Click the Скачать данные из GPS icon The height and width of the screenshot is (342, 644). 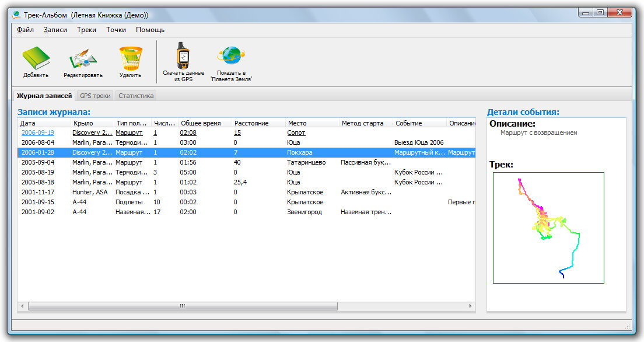point(183,57)
